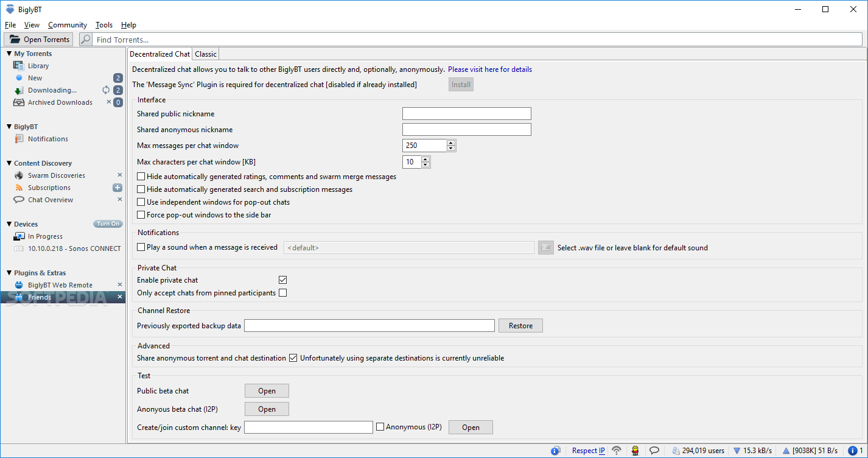Select the Decentralized Chat tab

point(160,54)
